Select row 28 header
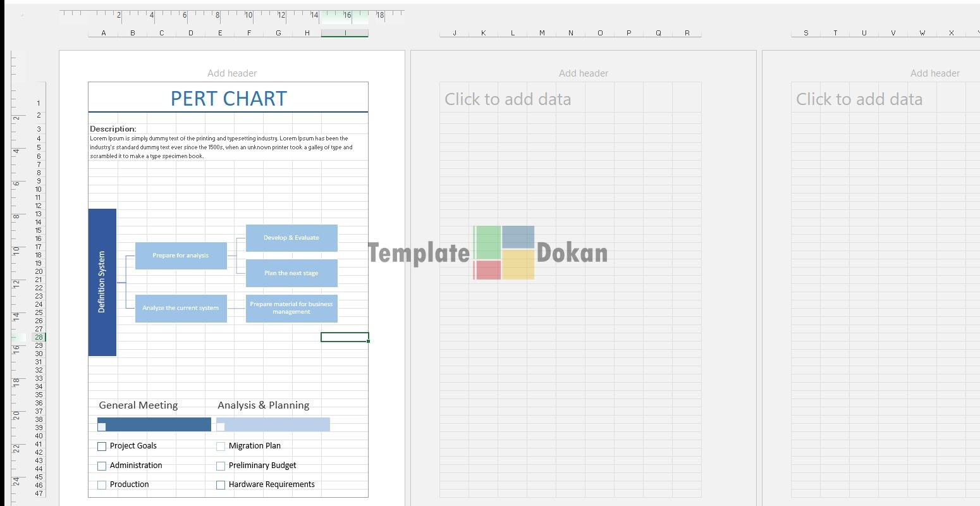 pyautogui.click(x=39, y=337)
